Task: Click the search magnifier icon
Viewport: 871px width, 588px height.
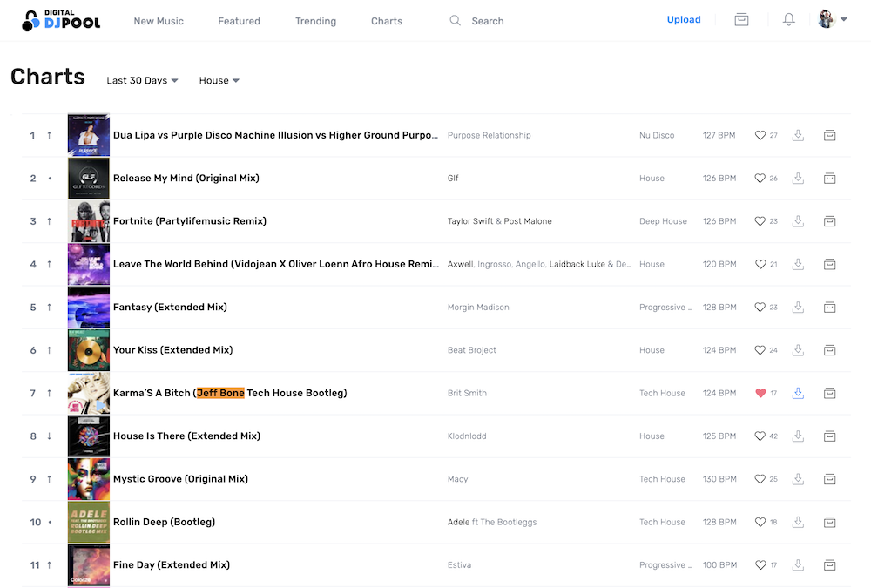Action: (455, 21)
